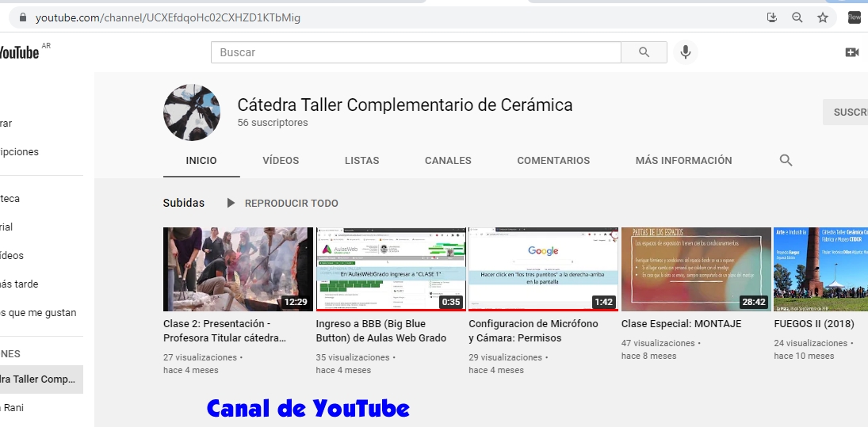Open sidebar item ending 'que me gustan'
Viewport: 868px width, 427px height.
point(39,312)
